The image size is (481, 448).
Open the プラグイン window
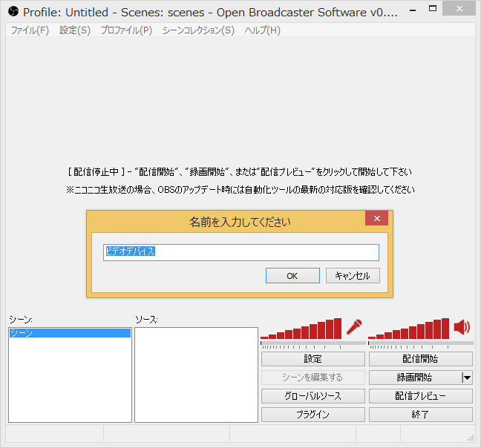coord(313,415)
